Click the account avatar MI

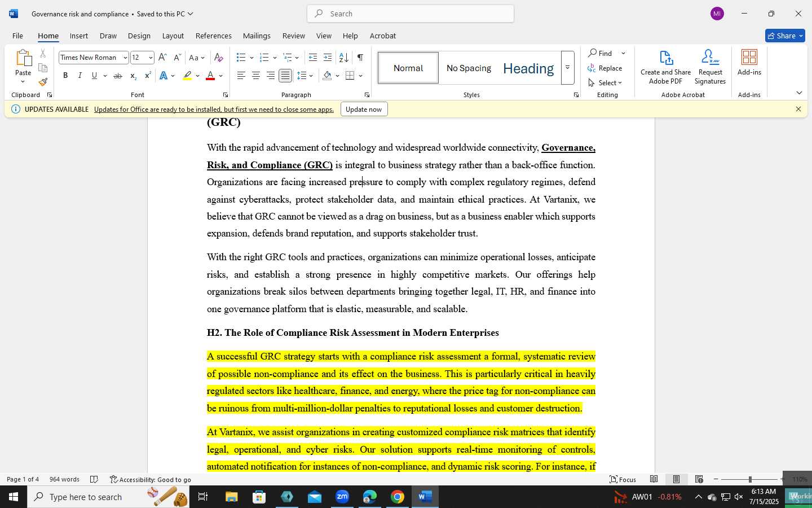click(717, 14)
